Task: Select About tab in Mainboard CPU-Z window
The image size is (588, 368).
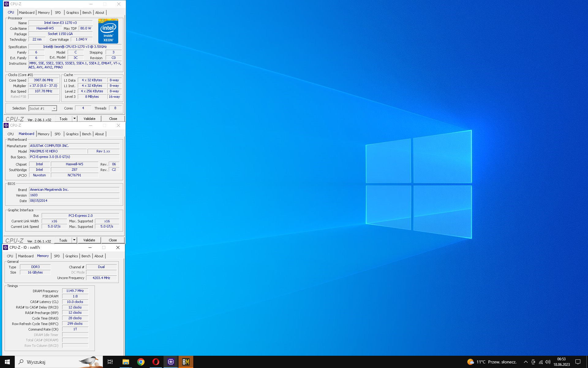Action: tap(100, 134)
